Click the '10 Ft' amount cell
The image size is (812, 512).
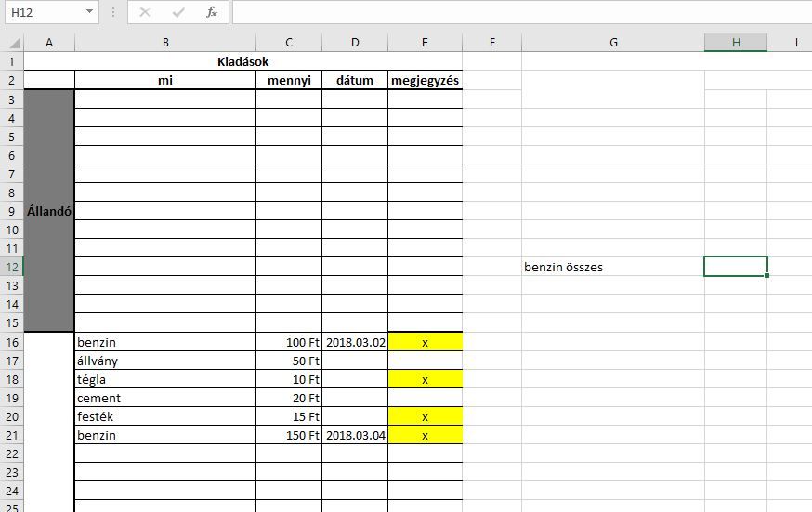point(289,379)
